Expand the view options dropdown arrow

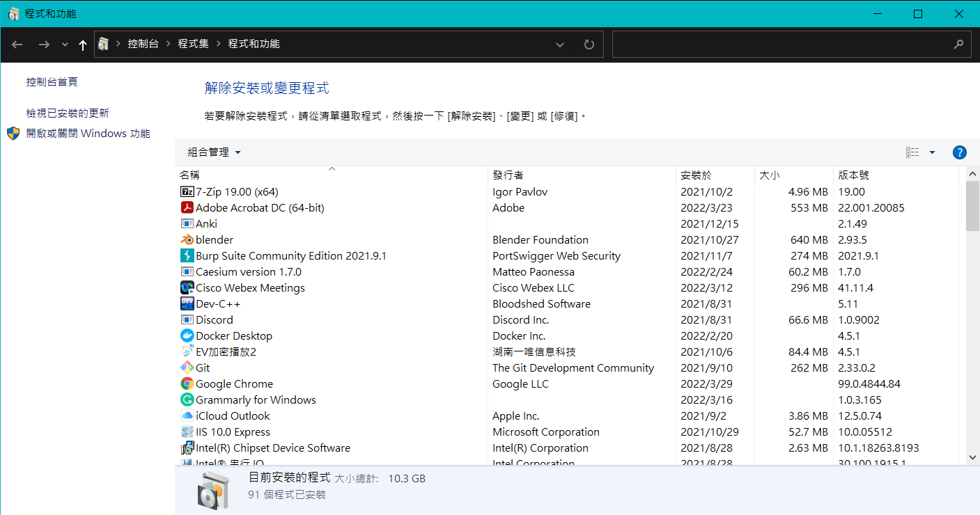932,152
